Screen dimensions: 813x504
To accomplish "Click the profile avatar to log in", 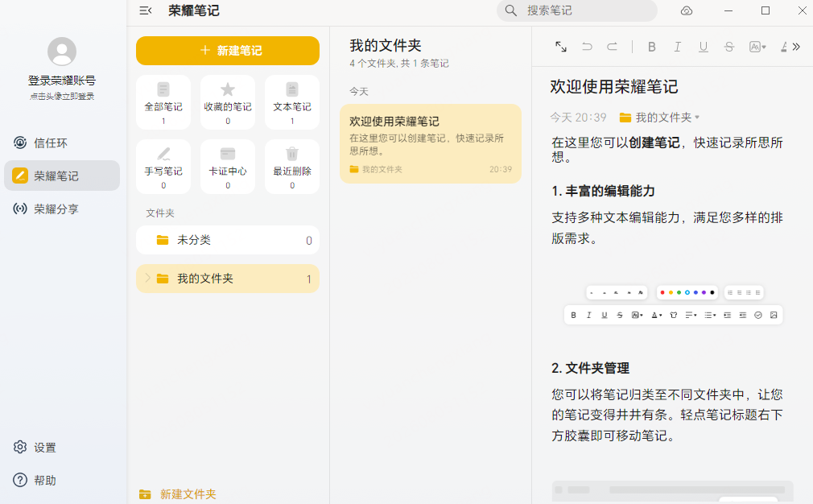I will coord(62,52).
